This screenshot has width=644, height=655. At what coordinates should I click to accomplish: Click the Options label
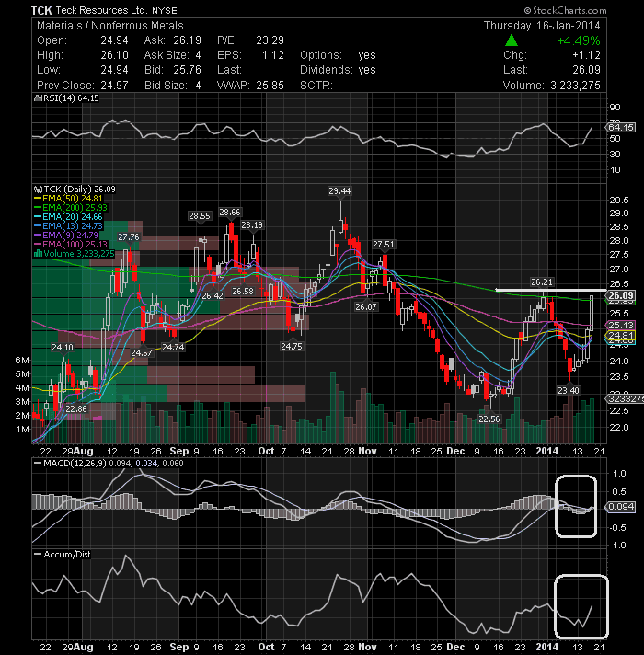(x=321, y=55)
